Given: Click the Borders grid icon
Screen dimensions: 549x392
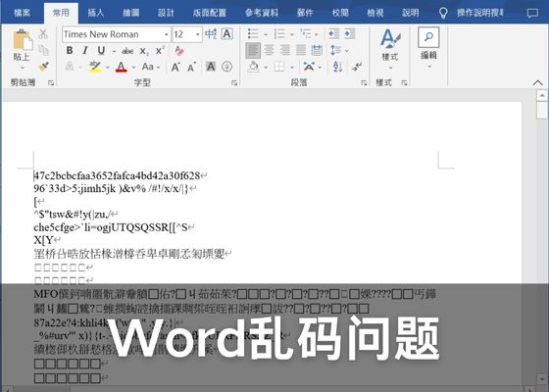Looking at the screenshot, I should coord(279,67).
